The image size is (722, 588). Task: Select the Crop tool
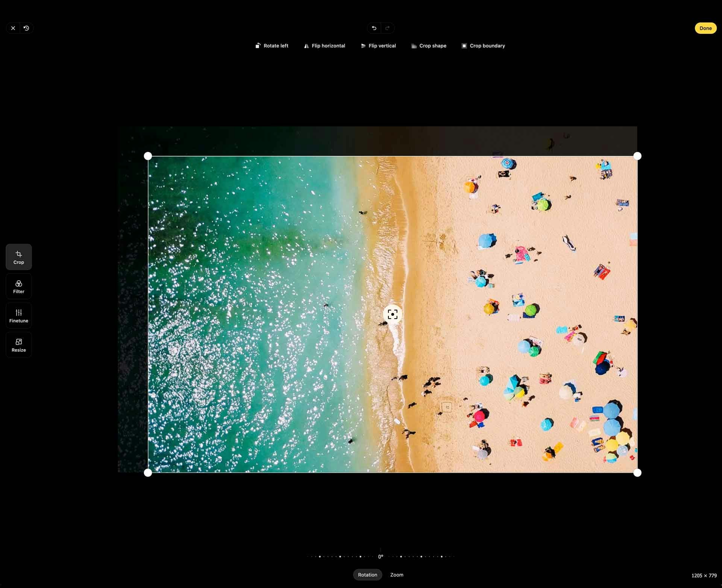tap(19, 257)
